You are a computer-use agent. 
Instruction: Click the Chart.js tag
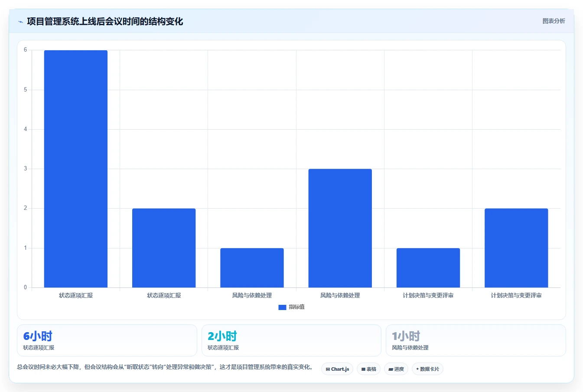(337, 369)
